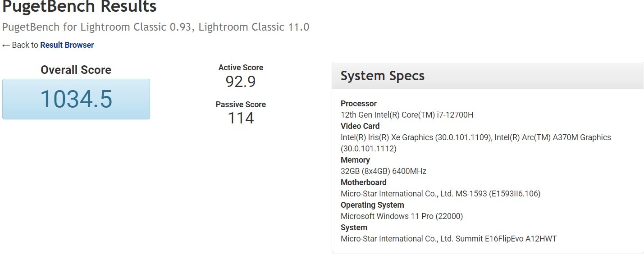Open the Result Browser link

[67, 45]
